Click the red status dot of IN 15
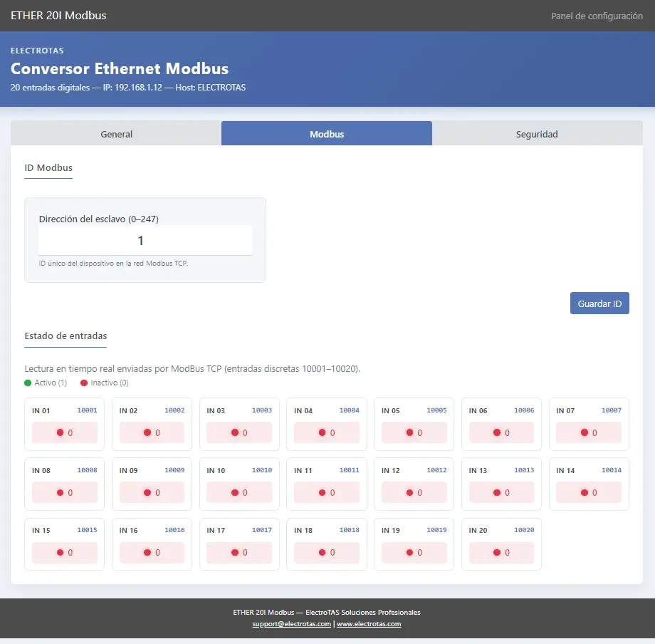This screenshot has height=644, width=655. [60, 553]
